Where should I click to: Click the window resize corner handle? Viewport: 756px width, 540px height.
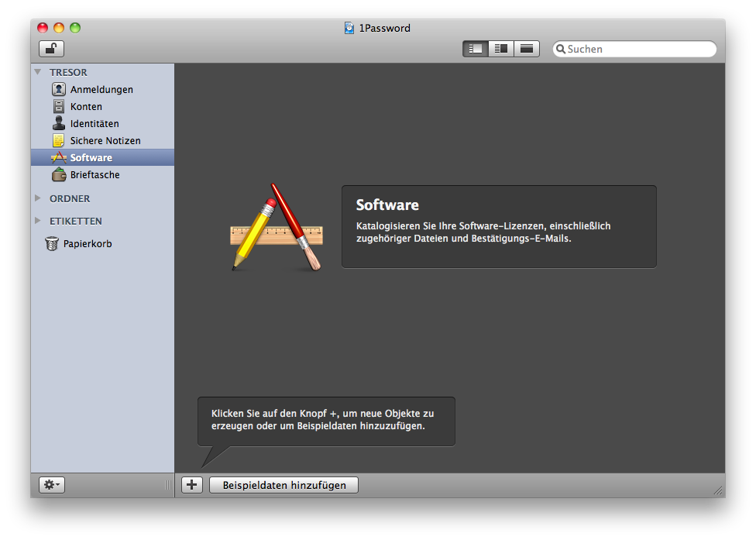718,490
